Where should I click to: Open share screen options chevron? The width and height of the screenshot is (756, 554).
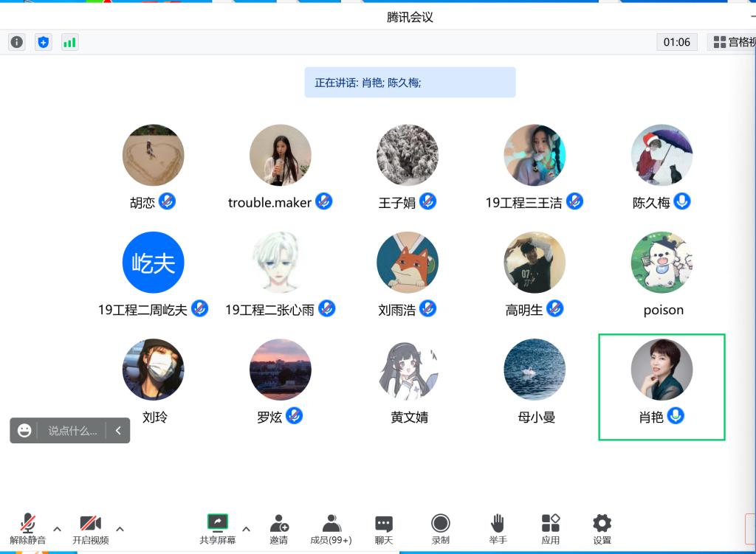point(246,529)
